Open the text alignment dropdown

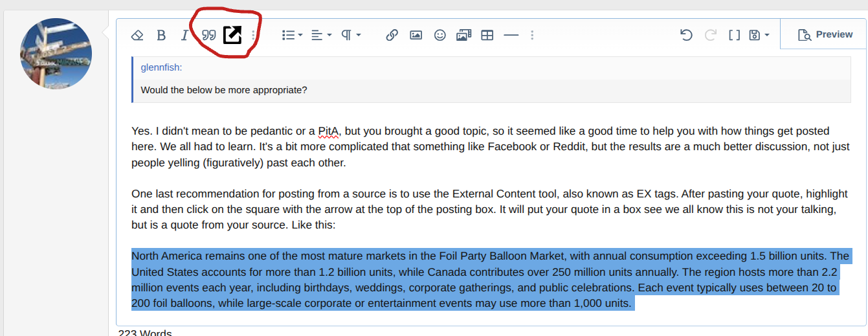click(321, 35)
